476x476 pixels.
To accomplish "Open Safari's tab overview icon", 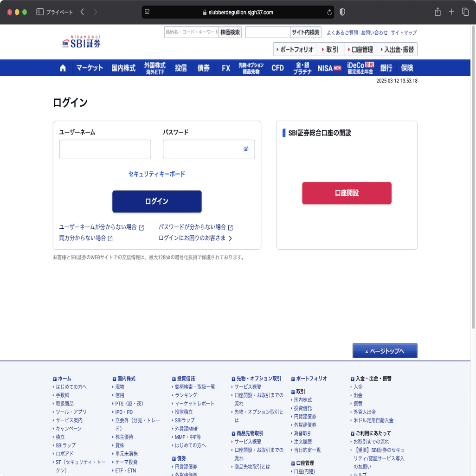I will (465, 12).
